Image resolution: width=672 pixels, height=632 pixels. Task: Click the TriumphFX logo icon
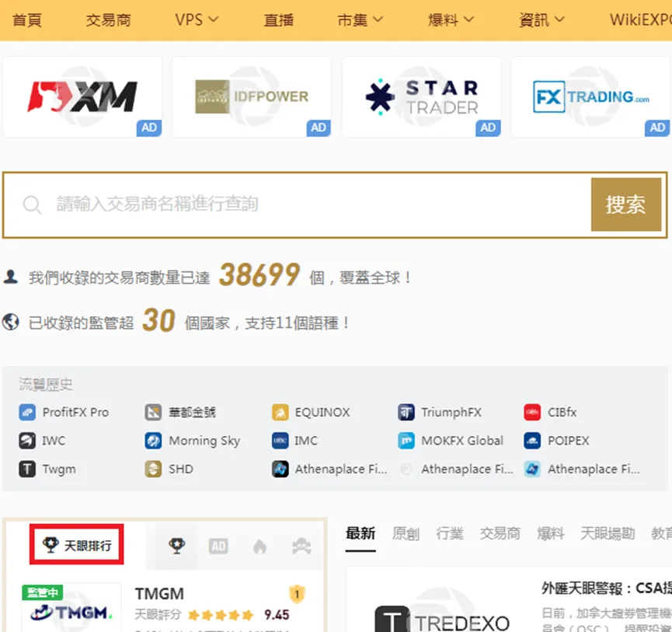[x=406, y=412]
